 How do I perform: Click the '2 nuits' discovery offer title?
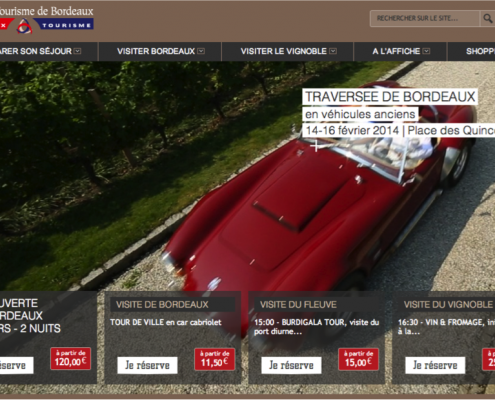30,316
